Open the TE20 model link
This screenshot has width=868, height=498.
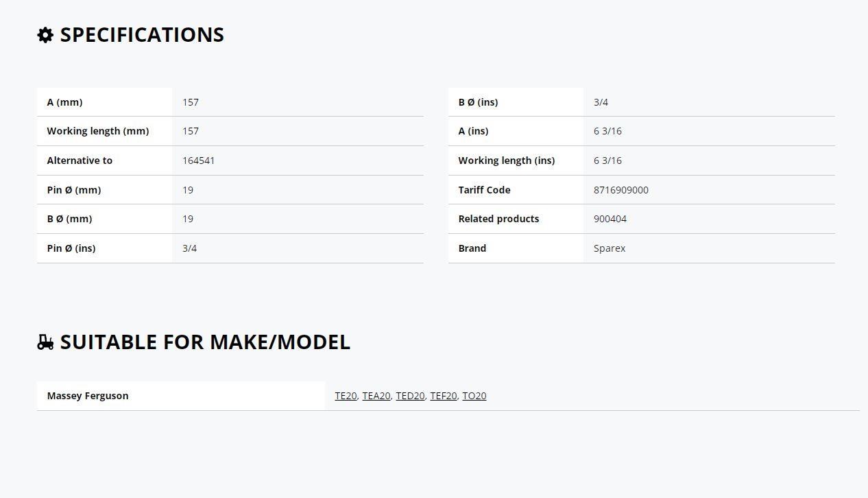346,396
